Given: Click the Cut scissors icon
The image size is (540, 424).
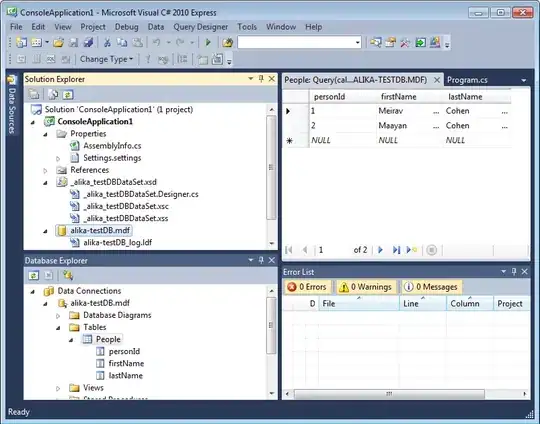Looking at the screenshot, I should click(107, 43).
